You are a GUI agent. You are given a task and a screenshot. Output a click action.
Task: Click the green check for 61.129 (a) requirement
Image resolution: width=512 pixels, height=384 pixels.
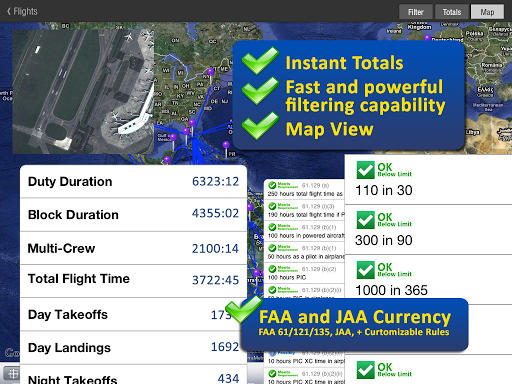pyautogui.click(x=272, y=185)
